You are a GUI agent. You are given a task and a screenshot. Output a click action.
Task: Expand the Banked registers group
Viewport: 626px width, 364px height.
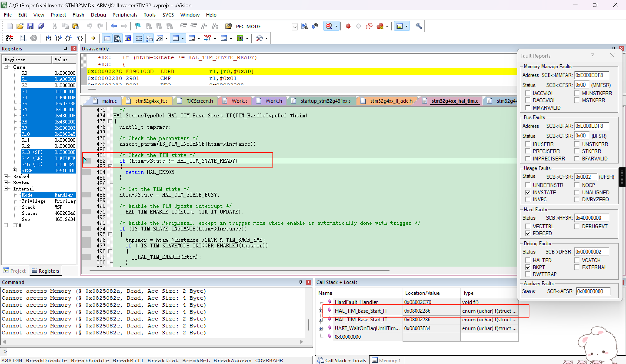pos(6,176)
